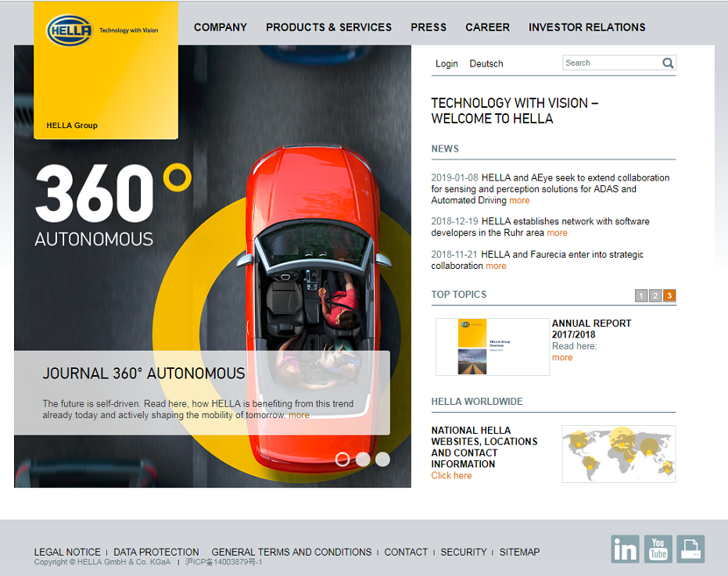Image resolution: width=728 pixels, height=576 pixels.
Task: Click the ANNUAL REPORT 2017/2018 heading
Action: (591, 328)
